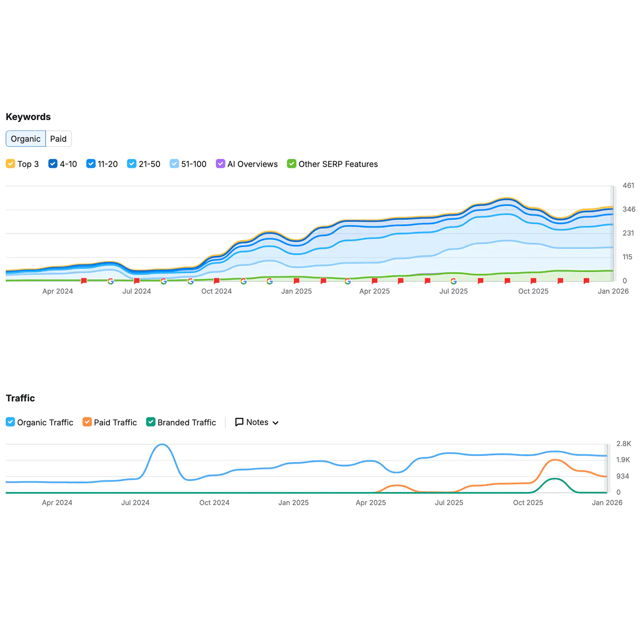
Task: Disable the Other SERP Features checkbox
Action: click(292, 164)
